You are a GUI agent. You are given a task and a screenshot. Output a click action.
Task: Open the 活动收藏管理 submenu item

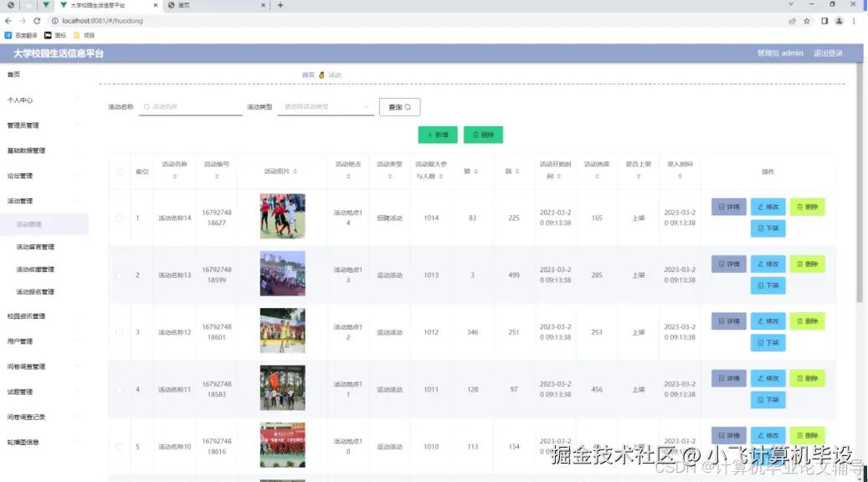coord(44,269)
